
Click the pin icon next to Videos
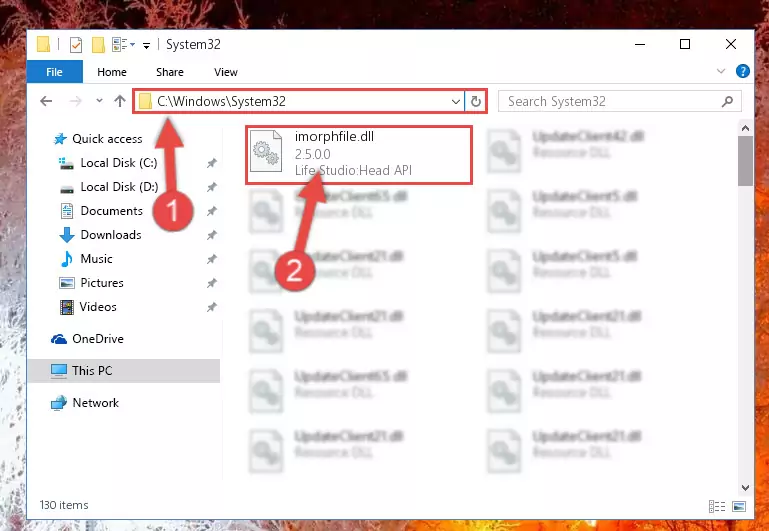click(211, 307)
